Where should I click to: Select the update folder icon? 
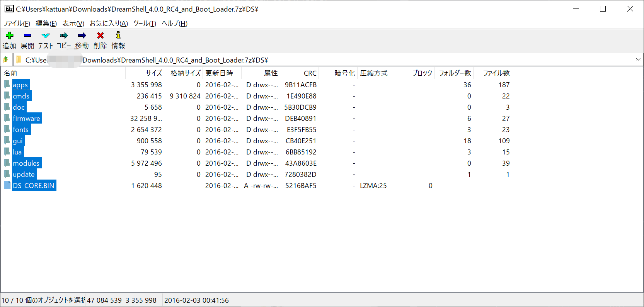pos(7,174)
